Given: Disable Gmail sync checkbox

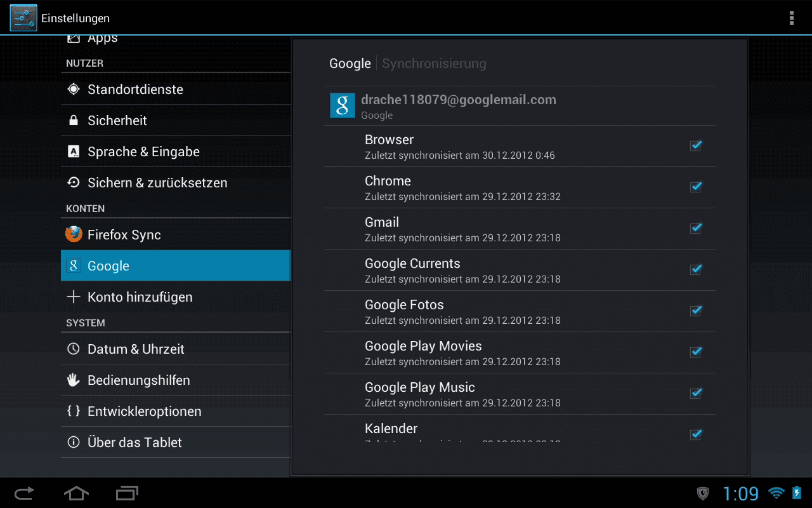Looking at the screenshot, I should click(x=696, y=228).
